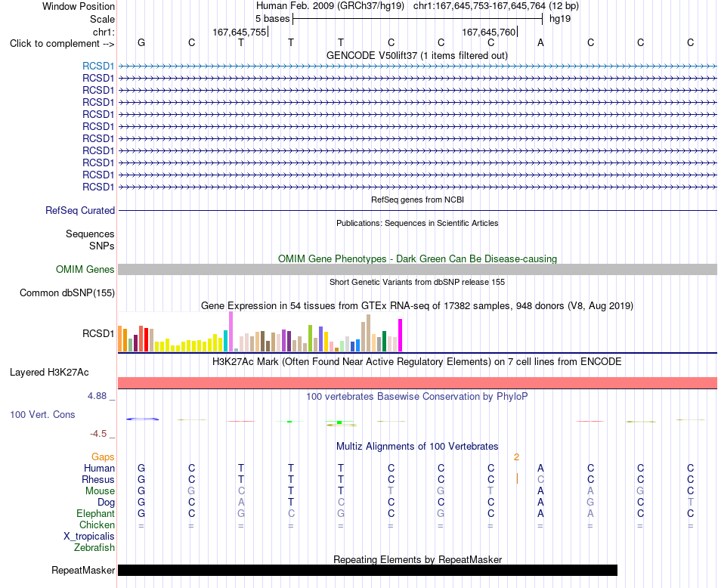718x588 pixels.
Task: Click the magenta bar ending the GTEx chart
Action: (x=401, y=336)
